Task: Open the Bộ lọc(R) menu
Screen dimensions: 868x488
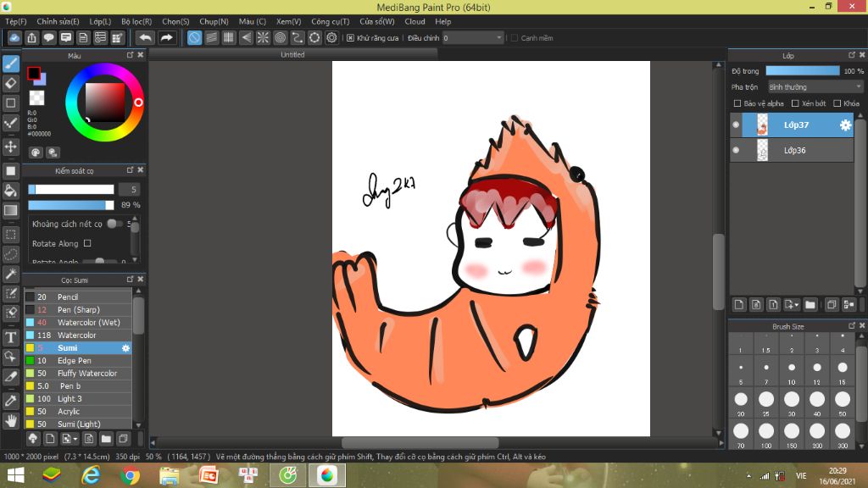Action: tap(136, 21)
